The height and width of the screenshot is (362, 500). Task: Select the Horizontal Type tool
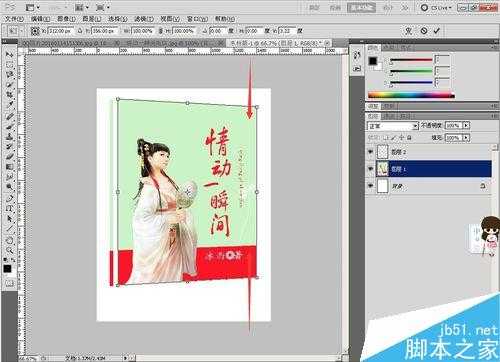[x=9, y=209]
